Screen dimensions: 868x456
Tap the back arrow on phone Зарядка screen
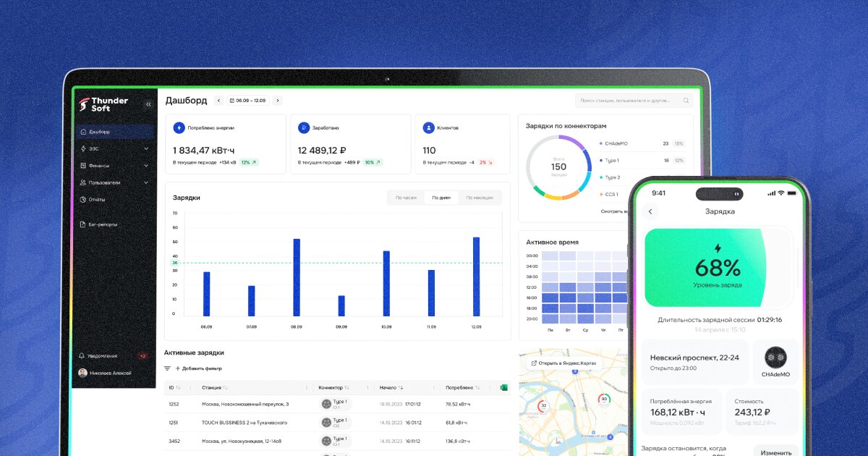tap(650, 211)
